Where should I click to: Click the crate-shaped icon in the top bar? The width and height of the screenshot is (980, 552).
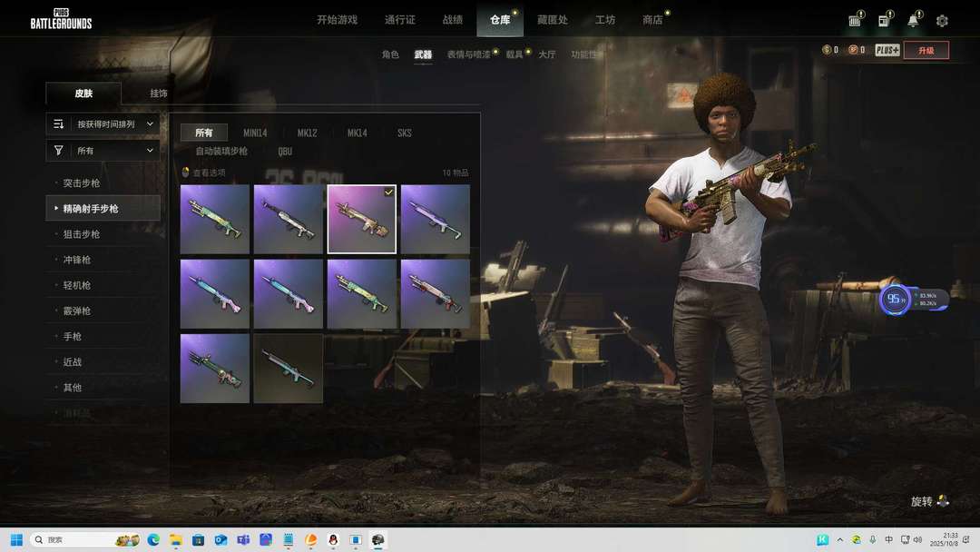point(855,21)
